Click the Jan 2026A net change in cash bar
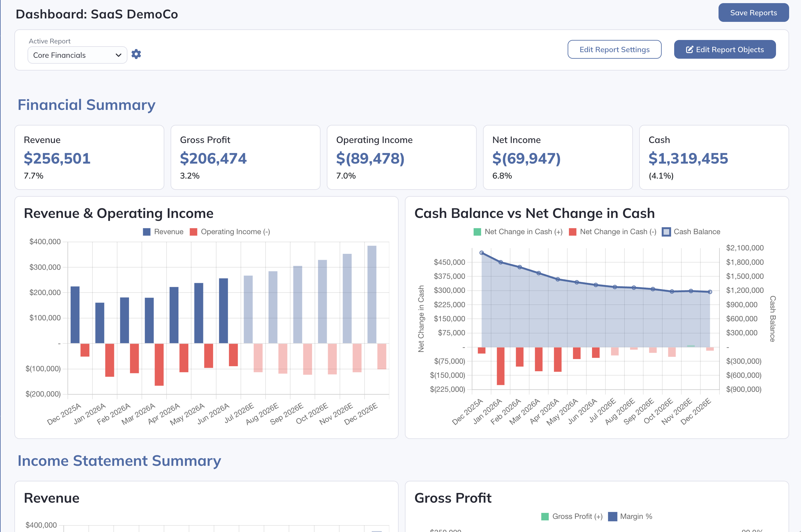Screen dimensions: 801x532 coord(500,366)
